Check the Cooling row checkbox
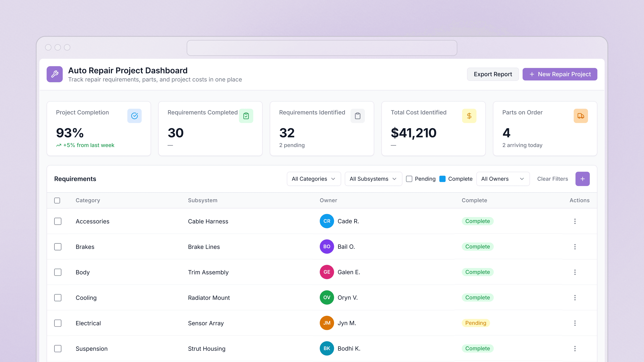This screenshot has height=362, width=644. 58,298
